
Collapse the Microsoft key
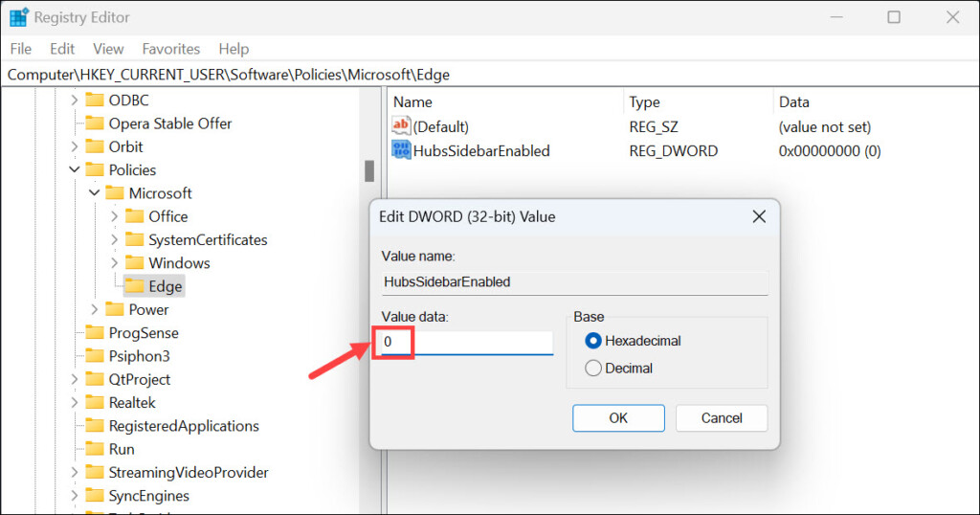point(95,192)
